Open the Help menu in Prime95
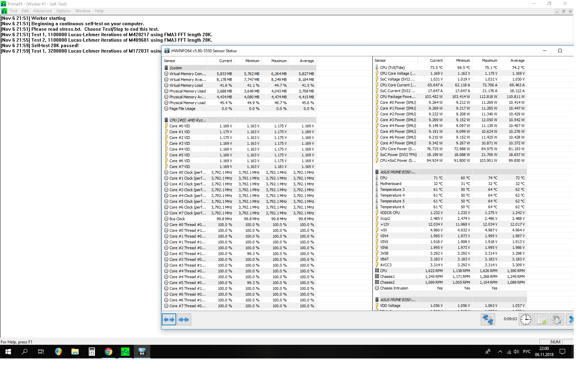The image size is (588, 368). (99, 11)
